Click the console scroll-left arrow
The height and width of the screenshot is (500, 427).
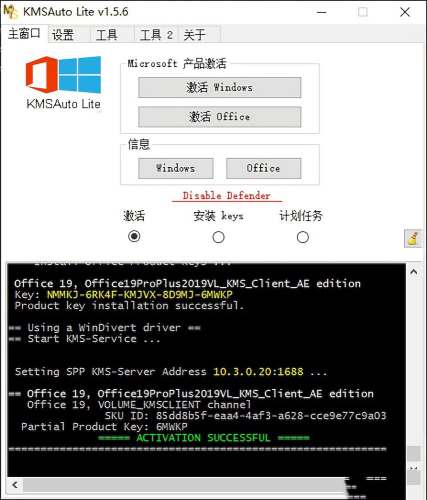tap(15, 484)
